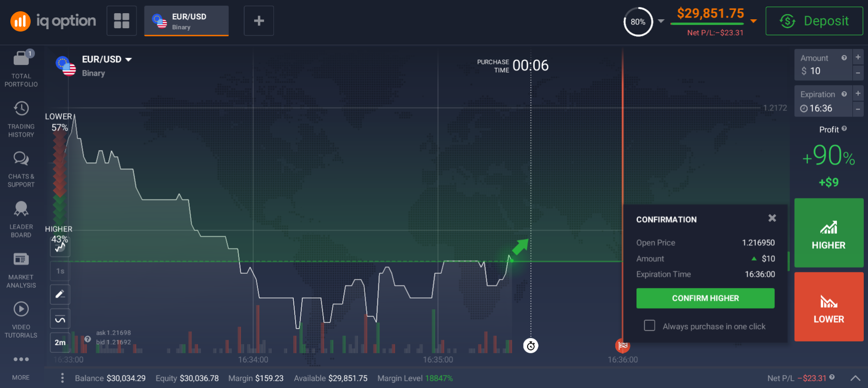Click the purchase time 00:06 countdown
868x388 pixels.
[530, 65]
